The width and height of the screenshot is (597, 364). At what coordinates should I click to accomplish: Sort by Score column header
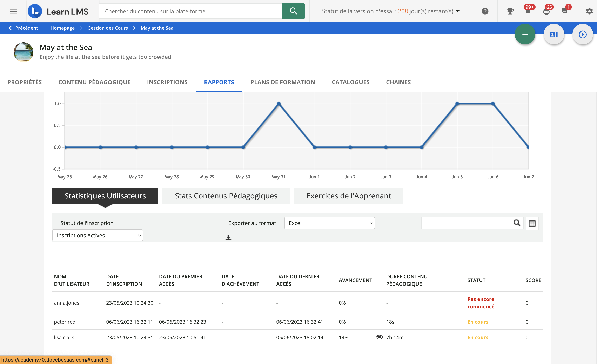[533, 280]
